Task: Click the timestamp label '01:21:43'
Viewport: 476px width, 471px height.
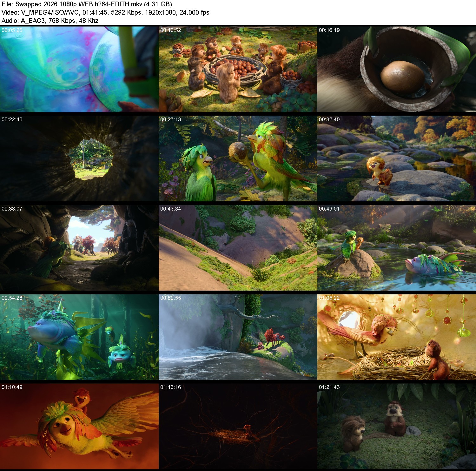Action: [x=329, y=387]
